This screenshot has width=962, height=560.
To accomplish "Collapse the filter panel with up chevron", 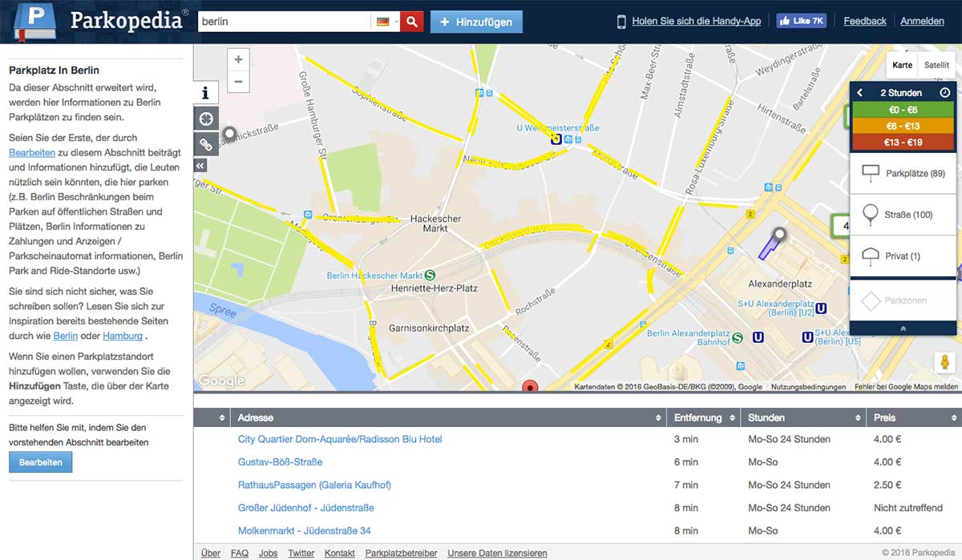I will tap(903, 328).
